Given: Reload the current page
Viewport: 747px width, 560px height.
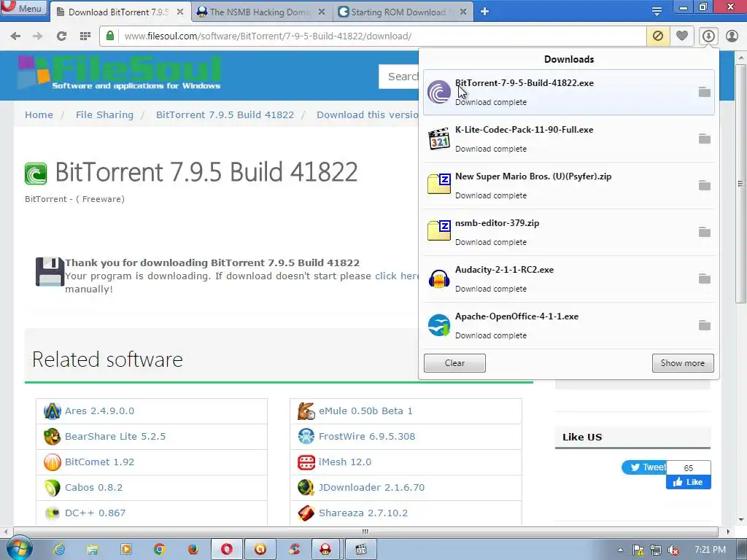Looking at the screenshot, I should click(x=61, y=36).
